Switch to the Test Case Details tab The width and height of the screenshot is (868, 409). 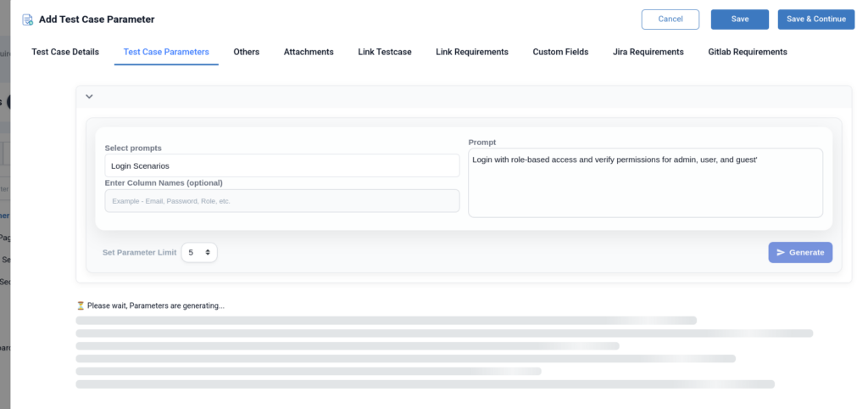point(65,52)
